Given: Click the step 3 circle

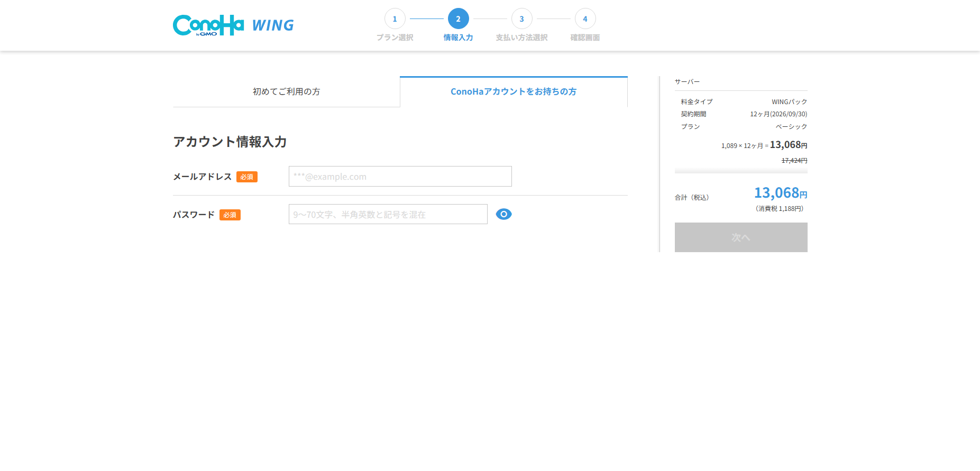Looking at the screenshot, I should [521, 19].
